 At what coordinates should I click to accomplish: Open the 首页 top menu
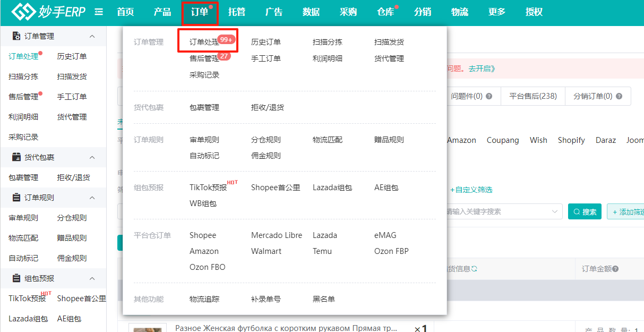click(125, 12)
